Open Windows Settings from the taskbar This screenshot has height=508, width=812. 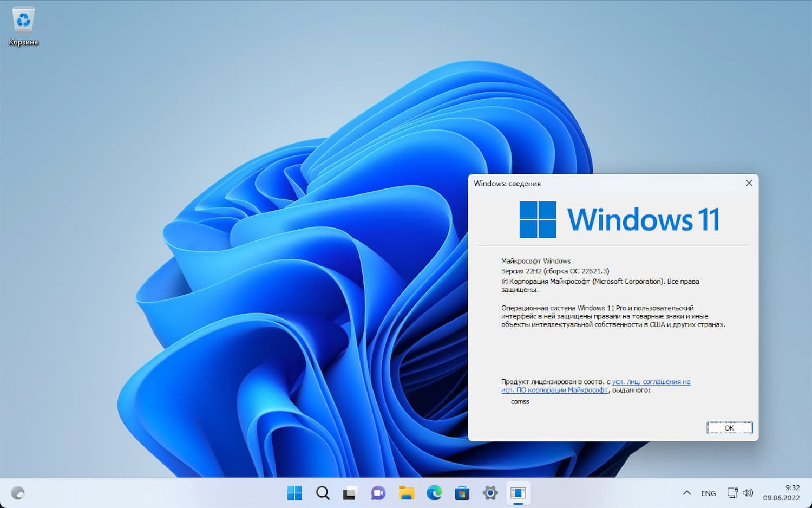pos(490,493)
